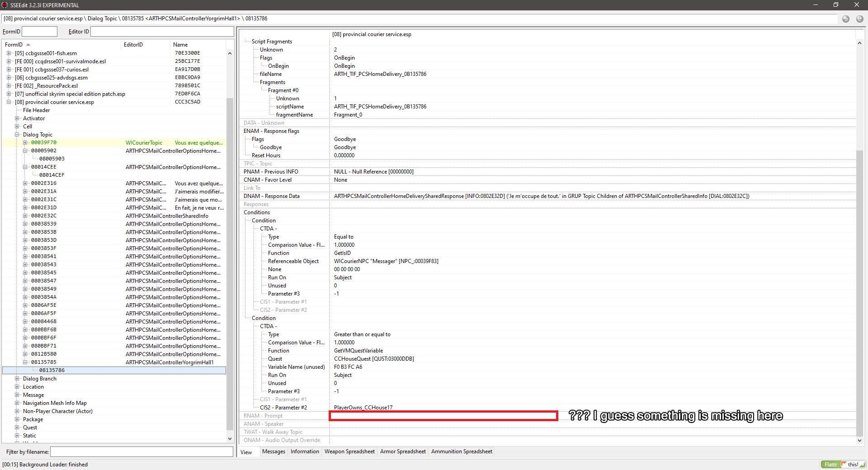The width and height of the screenshot is (868, 470).
Task: Collapse provincial courier service.esp plugin node
Action: (x=9, y=102)
